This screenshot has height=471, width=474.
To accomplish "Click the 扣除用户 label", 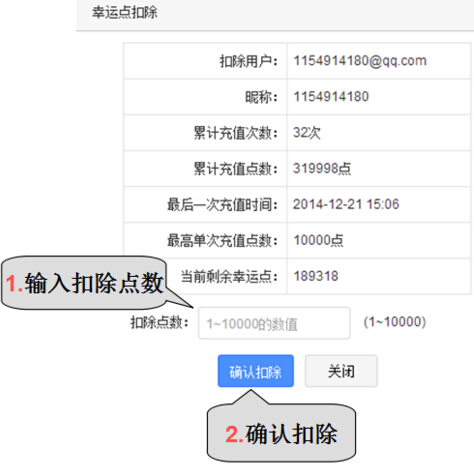I will coord(248,61).
